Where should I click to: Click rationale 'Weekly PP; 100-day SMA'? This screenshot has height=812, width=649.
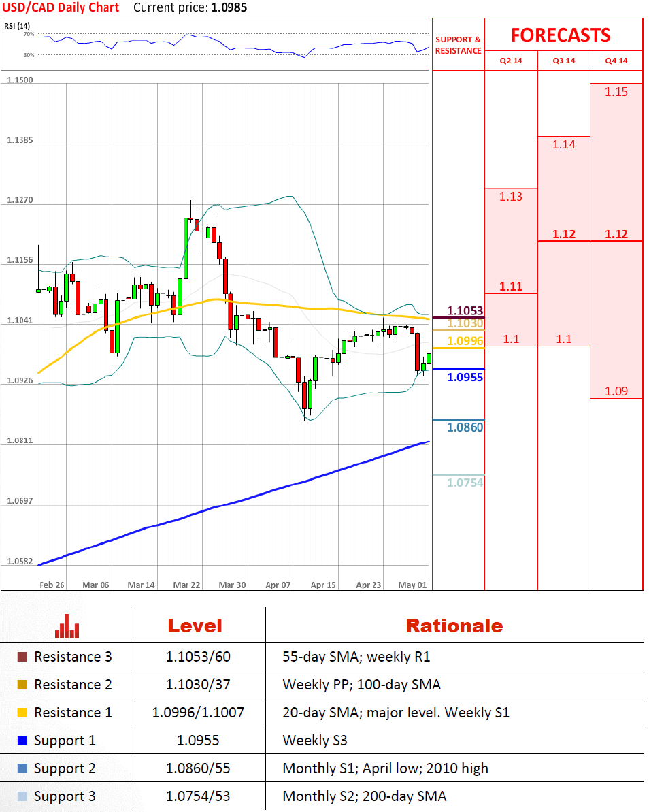tap(361, 685)
